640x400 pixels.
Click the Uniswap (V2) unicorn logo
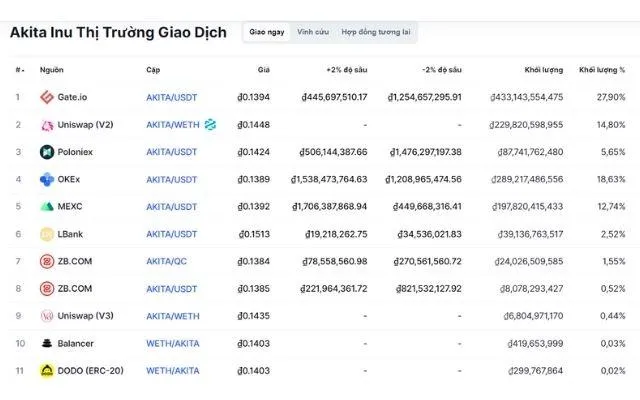pyautogui.click(x=47, y=125)
